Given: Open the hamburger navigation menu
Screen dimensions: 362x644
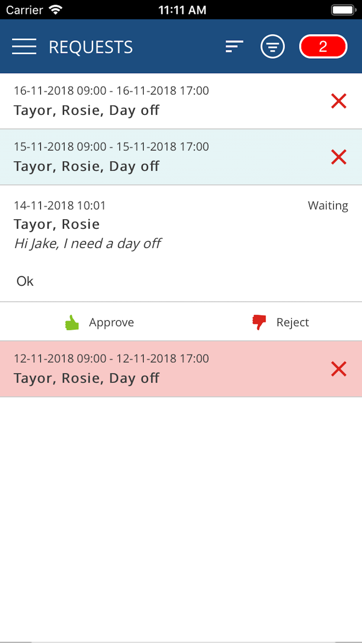Looking at the screenshot, I should 24,47.
